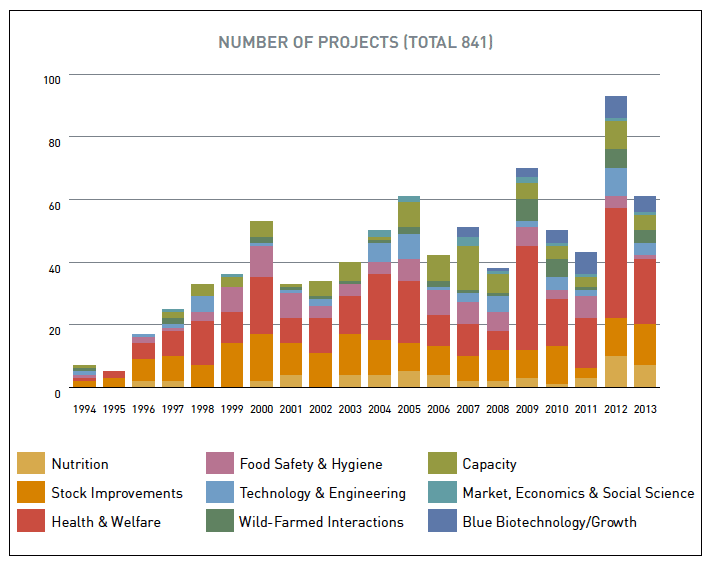Select the Wild-Farmed Interactions segment of 2010 bar

557,268
